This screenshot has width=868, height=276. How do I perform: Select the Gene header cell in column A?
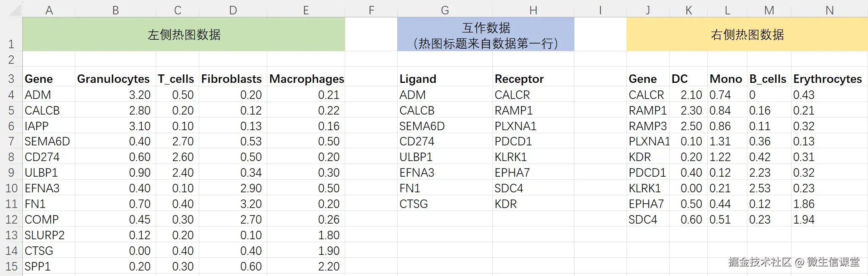pos(38,79)
